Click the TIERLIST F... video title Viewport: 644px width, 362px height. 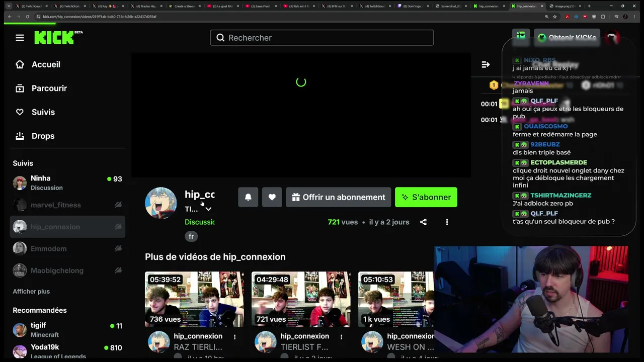pos(304,347)
